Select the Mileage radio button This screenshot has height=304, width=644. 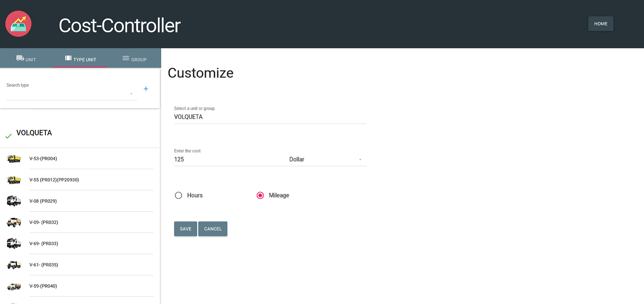(260, 196)
